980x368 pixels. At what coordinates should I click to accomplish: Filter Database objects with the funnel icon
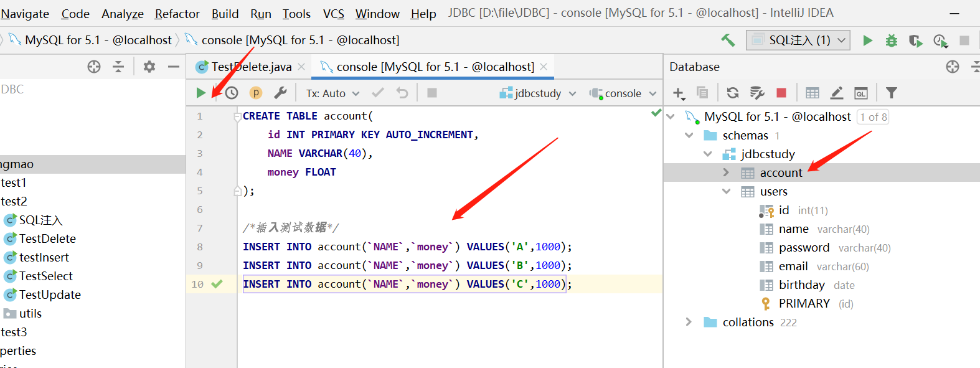coord(892,93)
